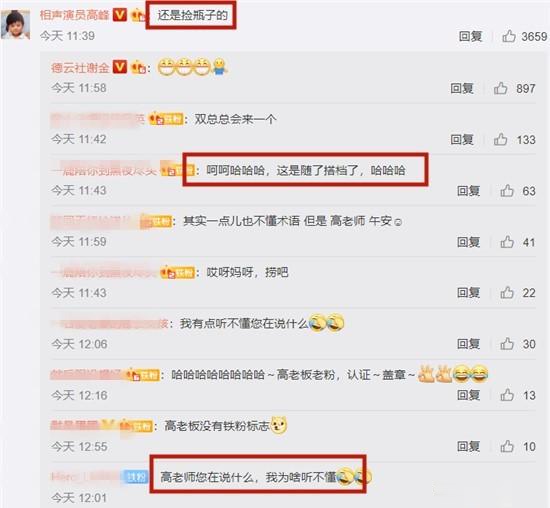Click the blue 铁粉 badge on the last comment
Viewport: 550px width, 508px height.
click(136, 477)
